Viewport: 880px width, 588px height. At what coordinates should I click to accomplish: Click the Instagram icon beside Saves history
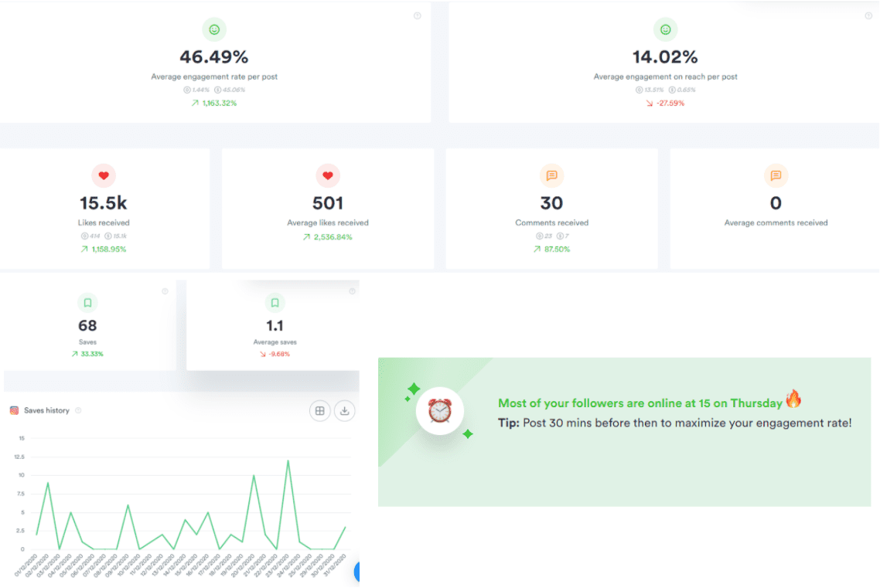click(x=15, y=410)
